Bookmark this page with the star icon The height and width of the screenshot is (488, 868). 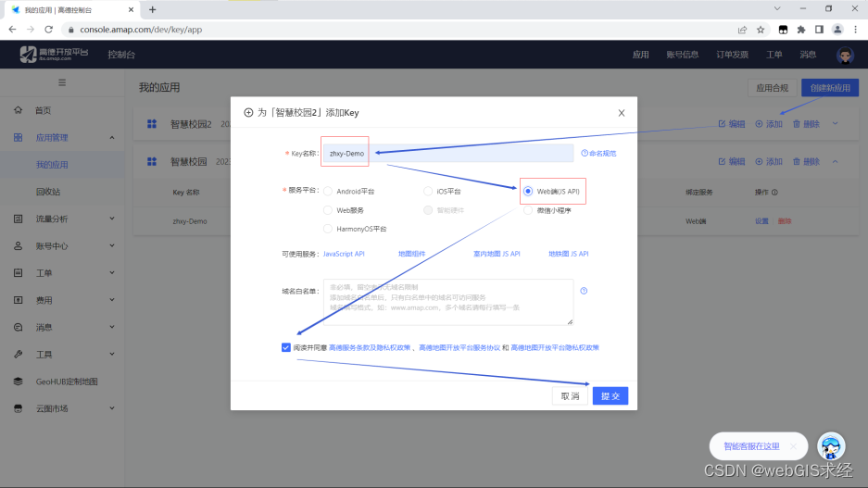point(761,30)
